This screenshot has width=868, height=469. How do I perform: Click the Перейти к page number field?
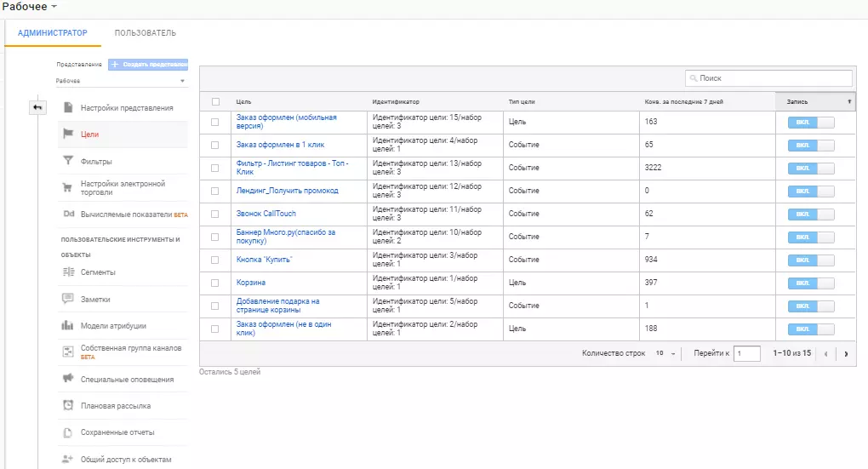(747, 353)
